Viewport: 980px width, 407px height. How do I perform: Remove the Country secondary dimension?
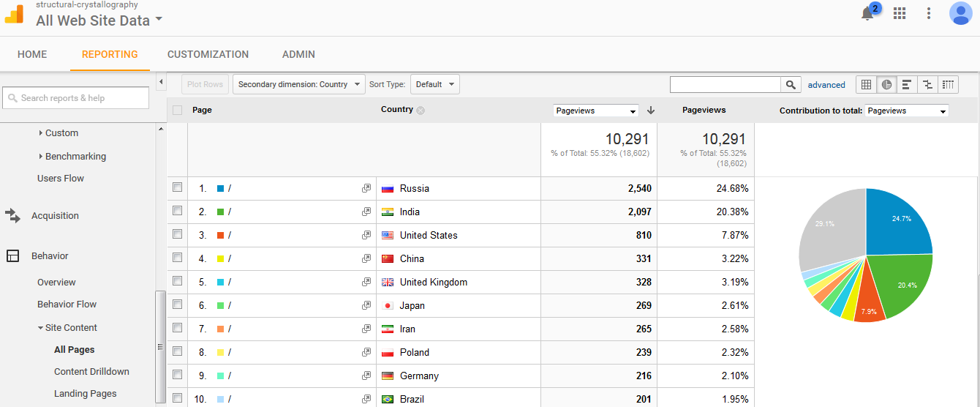[421, 111]
